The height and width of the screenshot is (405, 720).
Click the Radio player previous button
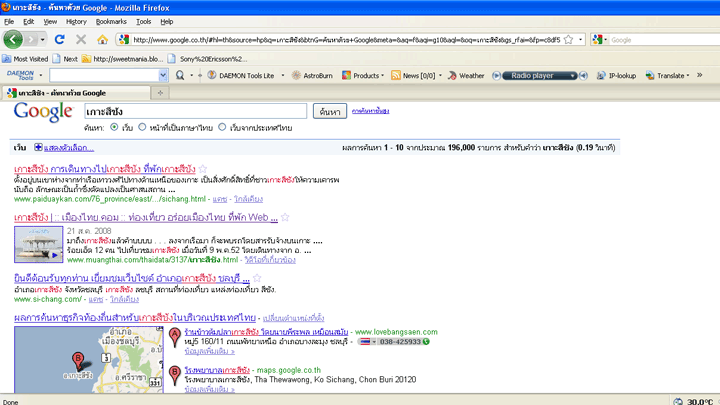496,76
